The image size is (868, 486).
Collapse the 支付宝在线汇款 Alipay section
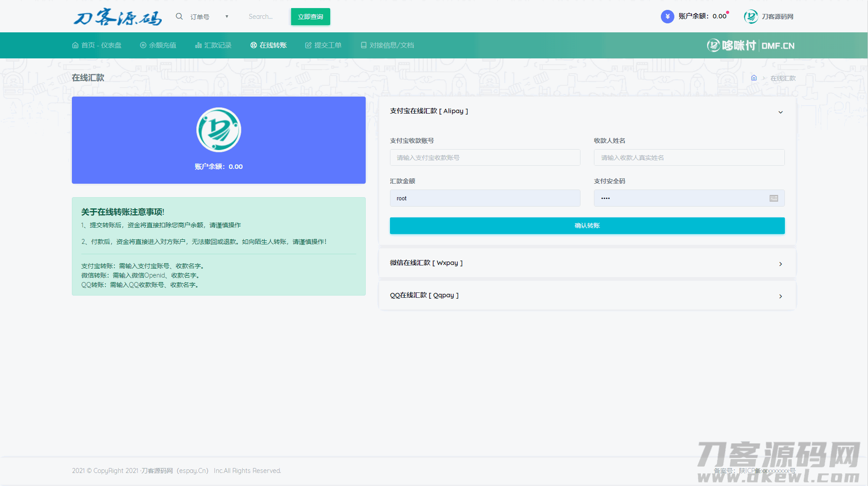(780, 112)
